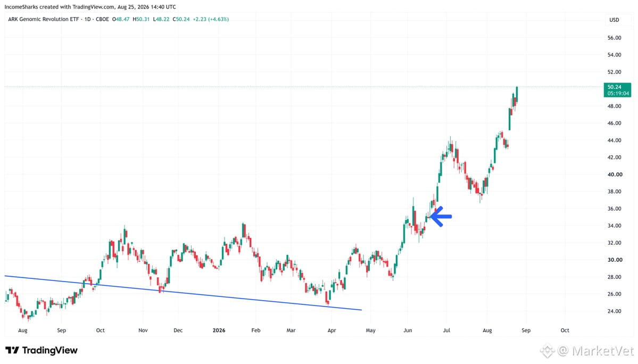Click the Mar time axis label
Image resolution: width=638 pixels, height=364 pixels.
[291, 330]
